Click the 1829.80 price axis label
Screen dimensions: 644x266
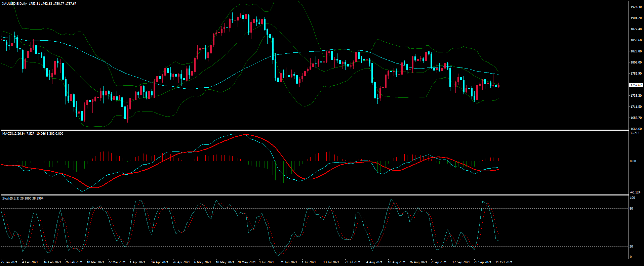click(x=636, y=51)
